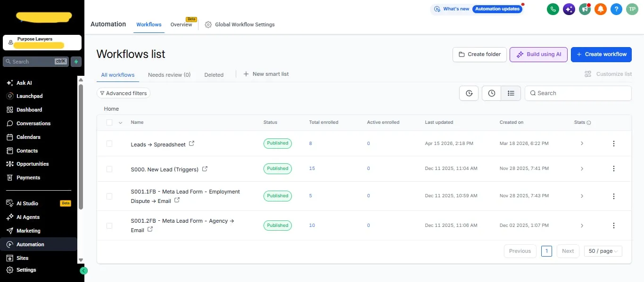Click the workflows Search field
This screenshot has width=644, height=282.
578,93
